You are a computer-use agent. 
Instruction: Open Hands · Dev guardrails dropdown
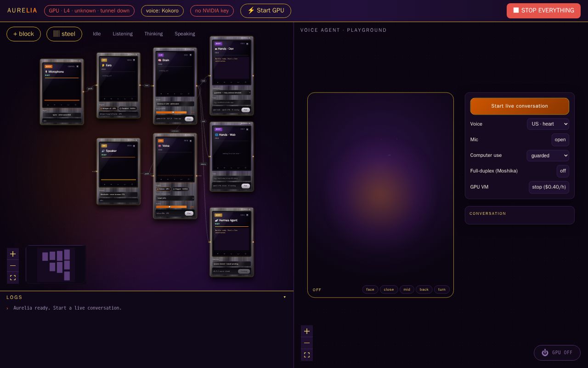click(x=232, y=92)
